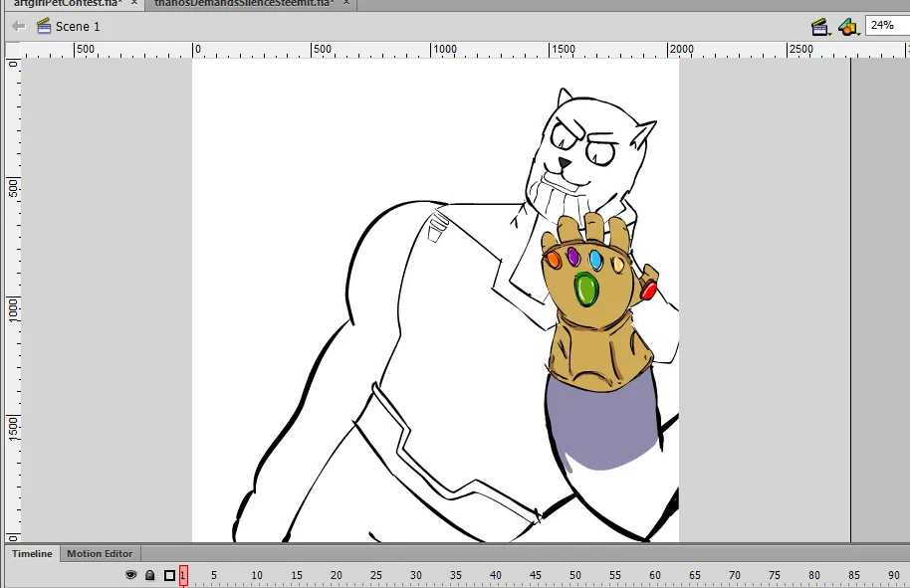Click the 1500 mark on the vertical ruler
This screenshot has width=910, height=588.
[x=13, y=428]
